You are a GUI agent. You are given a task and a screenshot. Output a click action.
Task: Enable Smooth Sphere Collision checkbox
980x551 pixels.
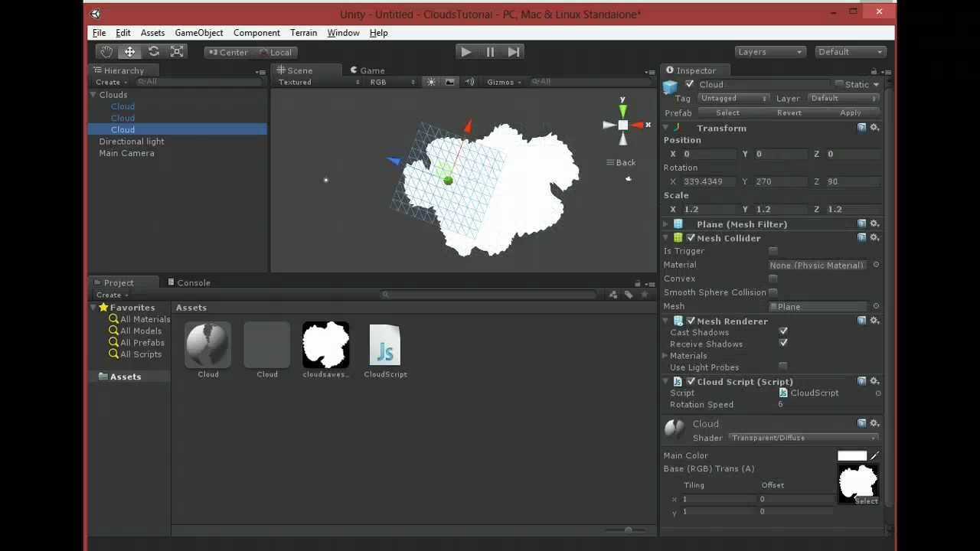tap(773, 292)
